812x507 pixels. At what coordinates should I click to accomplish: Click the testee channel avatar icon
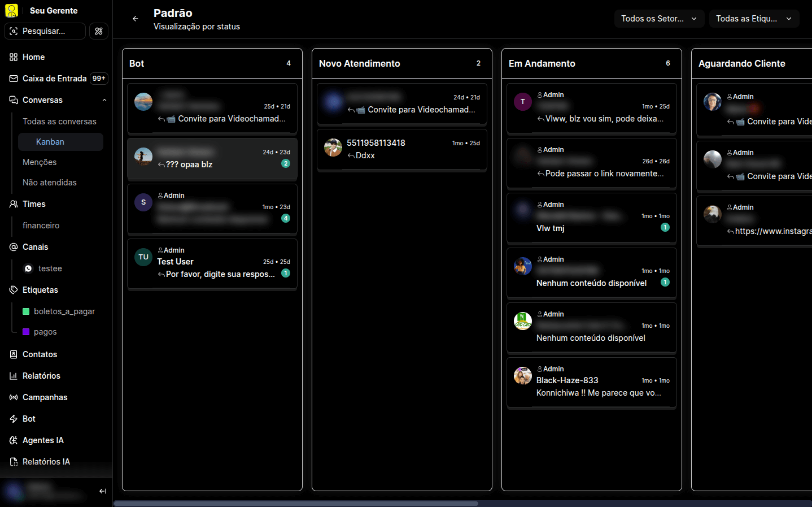[x=28, y=268]
